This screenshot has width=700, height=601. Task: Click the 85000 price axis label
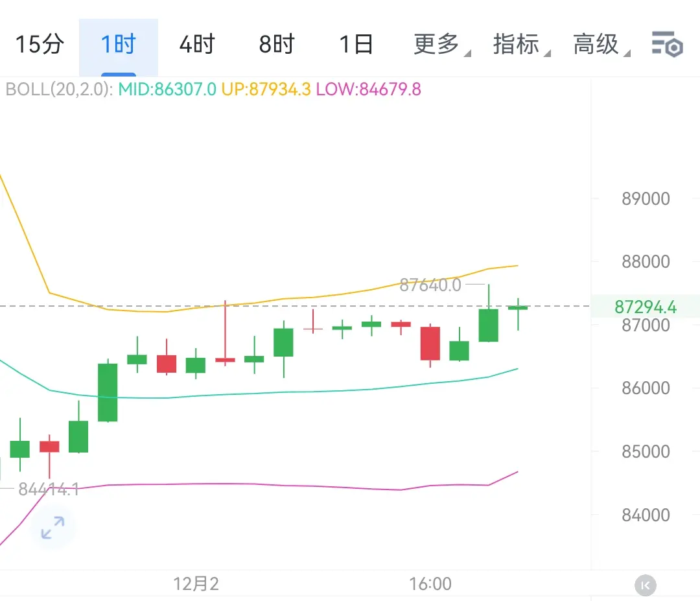[x=646, y=451]
